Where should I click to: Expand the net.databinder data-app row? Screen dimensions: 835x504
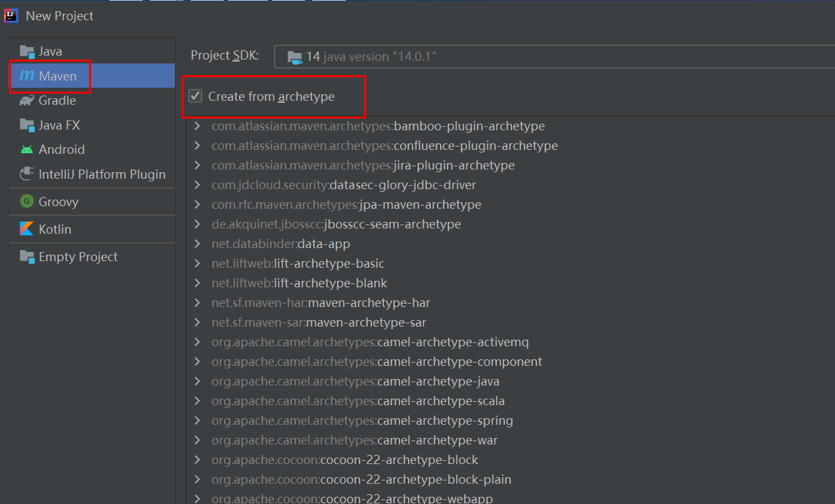197,244
